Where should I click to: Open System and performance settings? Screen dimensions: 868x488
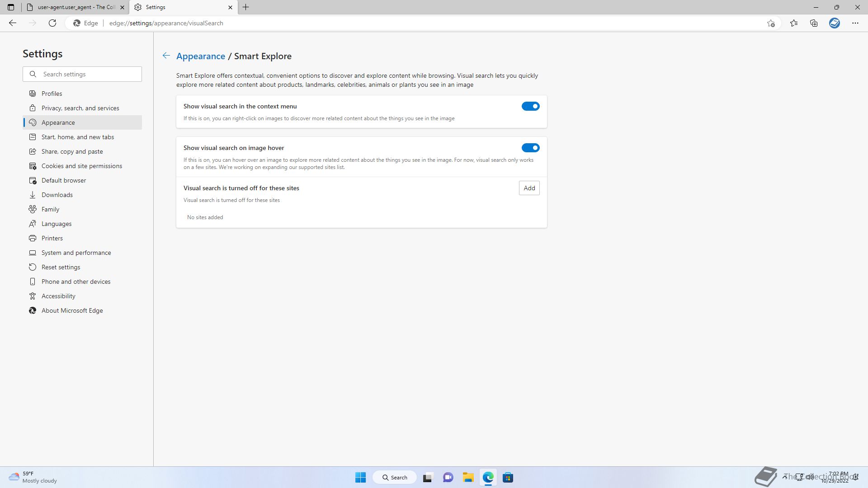point(82,253)
